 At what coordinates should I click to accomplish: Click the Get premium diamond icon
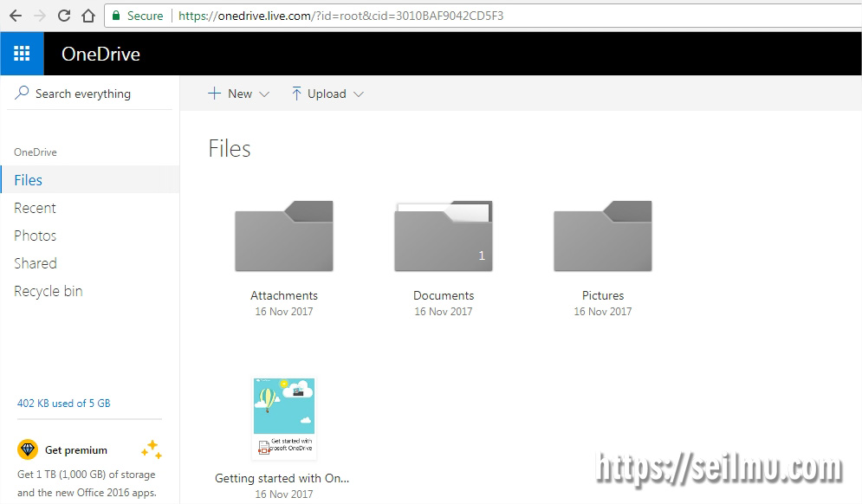tap(27, 449)
